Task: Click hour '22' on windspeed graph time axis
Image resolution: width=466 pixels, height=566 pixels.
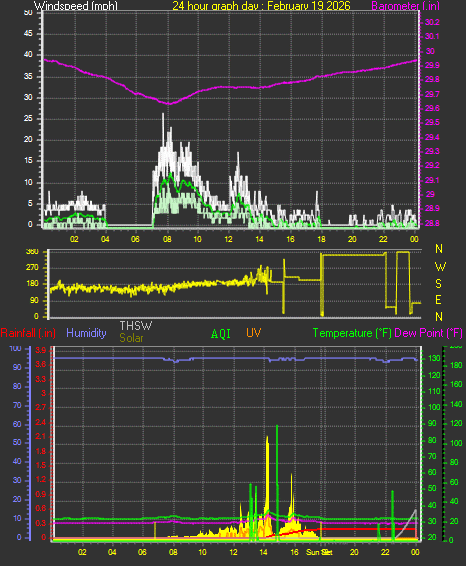Action: point(383,239)
